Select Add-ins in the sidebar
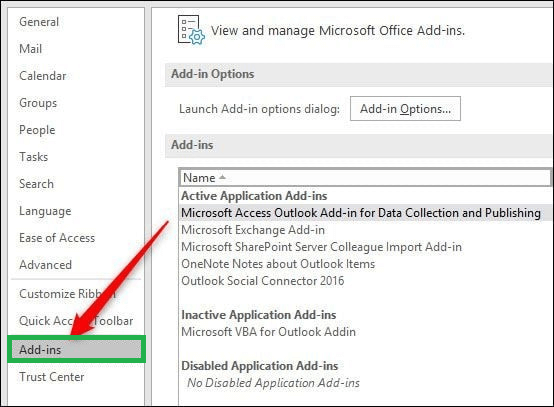 (76, 349)
